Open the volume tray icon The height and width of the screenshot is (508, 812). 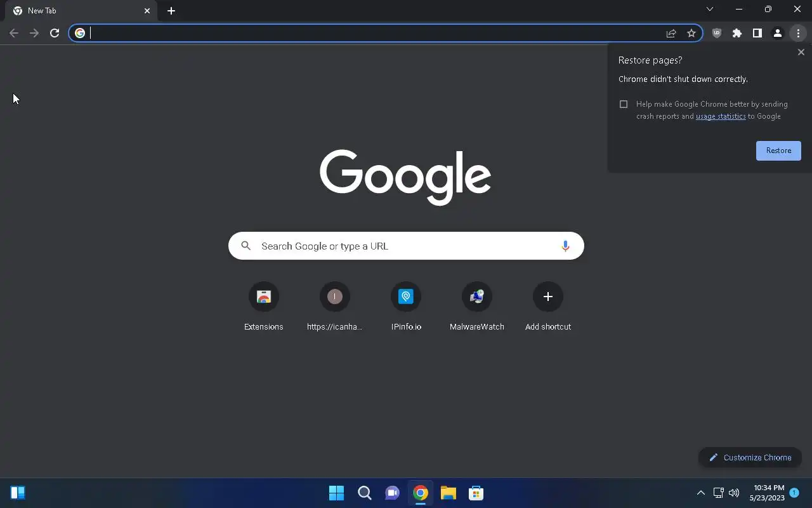pyautogui.click(x=734, y=493)
